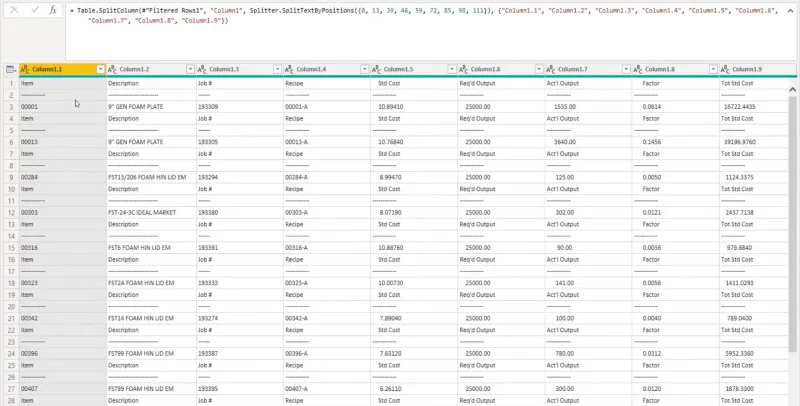Screen dimensions: 800x406
Task: Click cell FST13/206 FOAM HIN LID EM
Action: [x=152, y=177]
